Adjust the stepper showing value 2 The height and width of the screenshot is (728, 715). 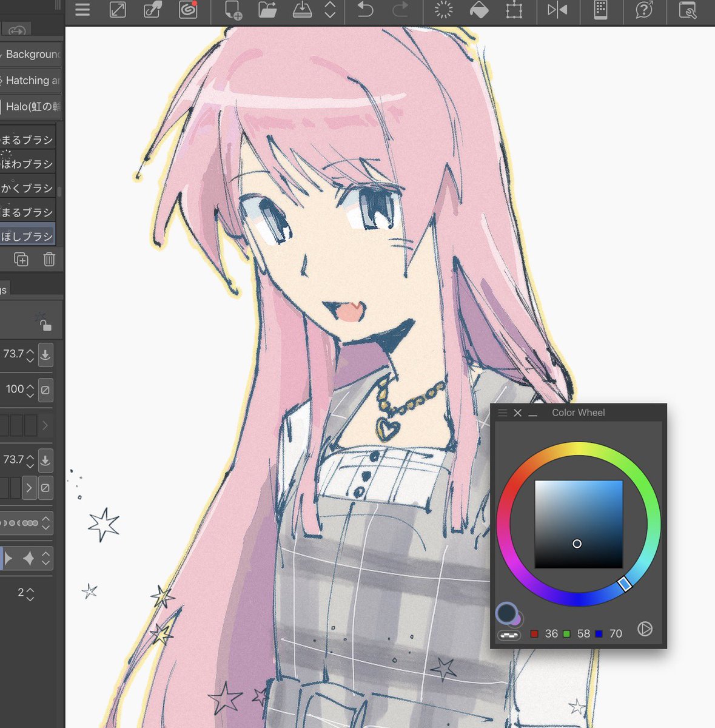pos(30,594)
